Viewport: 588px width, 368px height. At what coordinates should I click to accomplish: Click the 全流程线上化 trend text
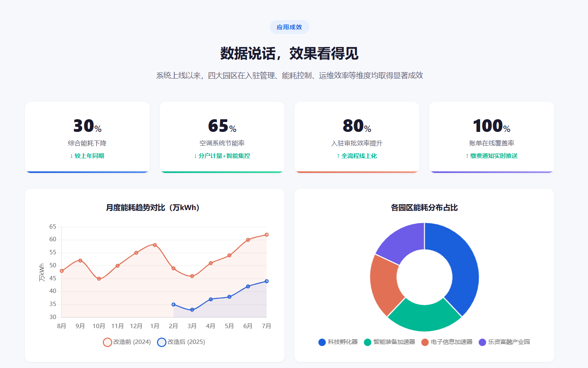click(x=357, y=156)
